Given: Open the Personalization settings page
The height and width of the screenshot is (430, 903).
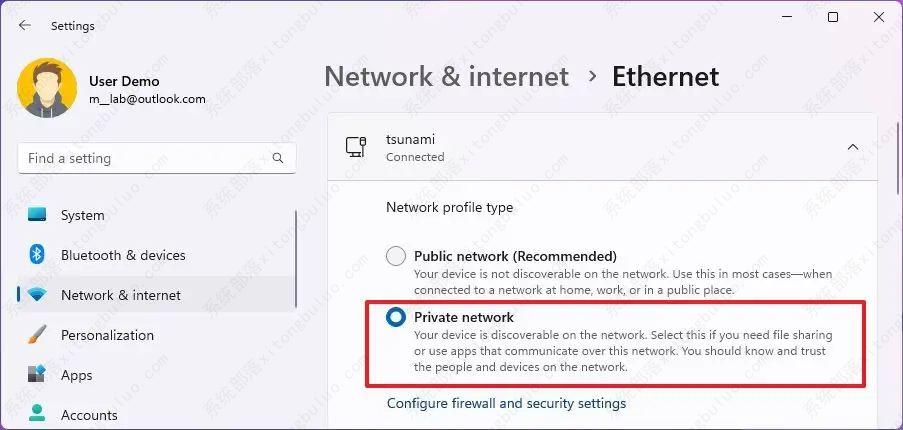Looking at the screenshot, I should point(107,335).
